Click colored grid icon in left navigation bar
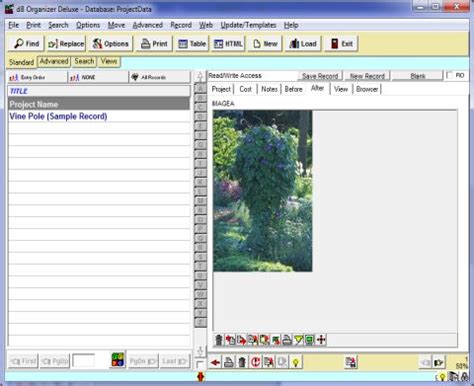 (118, 360)
